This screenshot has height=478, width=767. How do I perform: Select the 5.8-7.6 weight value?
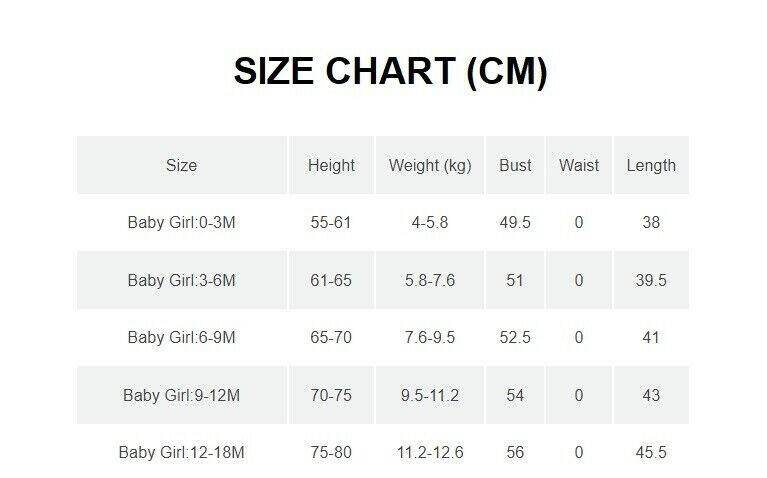coord(429,281)
